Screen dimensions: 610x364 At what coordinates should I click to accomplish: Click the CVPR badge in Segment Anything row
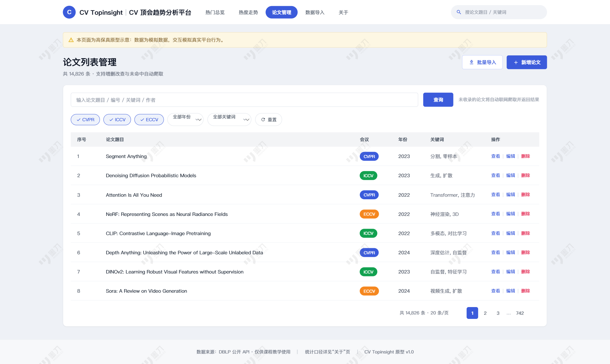pyautogui.click(x=369, y=156)
